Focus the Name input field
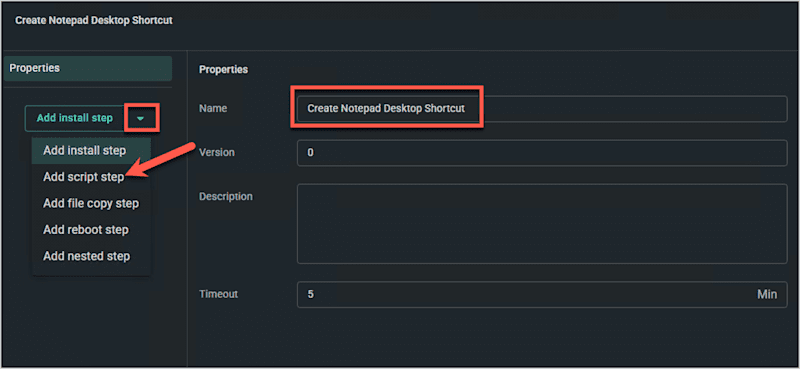This screenshot has height=369, width=800. 542,109
